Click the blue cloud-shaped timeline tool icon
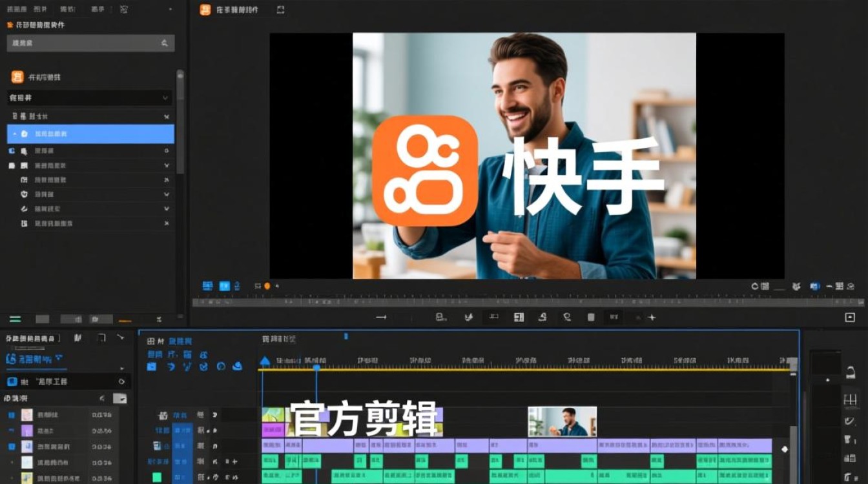Image resolution: width=868 pixels, height=484 pixels. [237, 367]
